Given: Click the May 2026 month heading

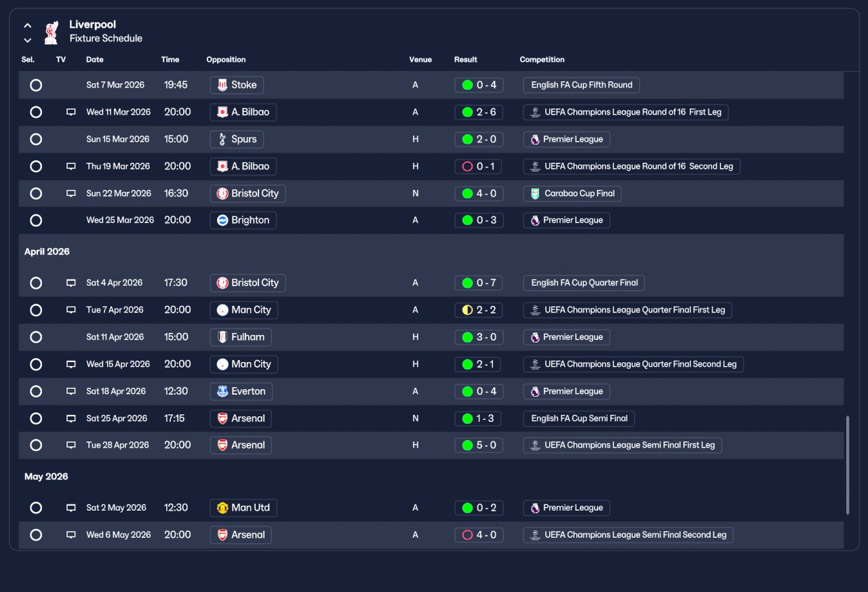Looking at the screenshot, I should point(46,477).
